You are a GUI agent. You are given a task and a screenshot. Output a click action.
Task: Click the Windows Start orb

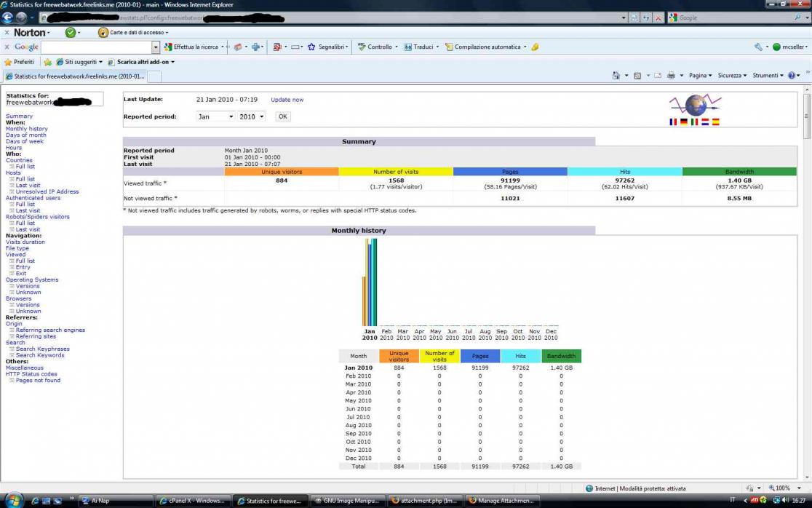(x=15, y=500)
